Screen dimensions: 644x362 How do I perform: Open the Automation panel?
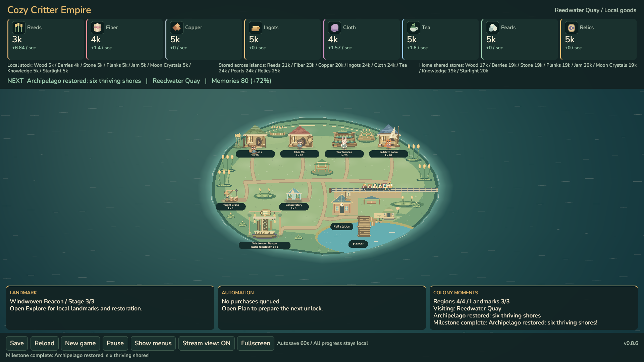pyautogui.click(x=322, y=308)
